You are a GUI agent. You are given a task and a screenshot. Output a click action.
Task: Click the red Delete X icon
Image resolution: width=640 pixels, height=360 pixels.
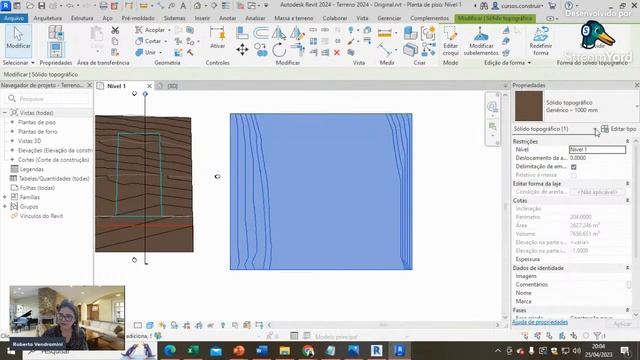[337, 52]
